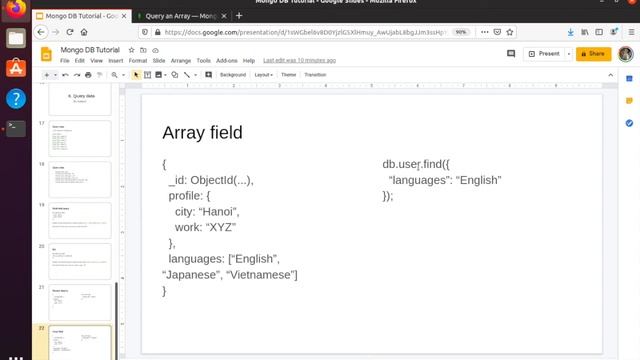The width and height of the screenshot is (640, 360).
Task: Expand the new slide layout dropdown arrow
Action: click(x=55, y=75)
